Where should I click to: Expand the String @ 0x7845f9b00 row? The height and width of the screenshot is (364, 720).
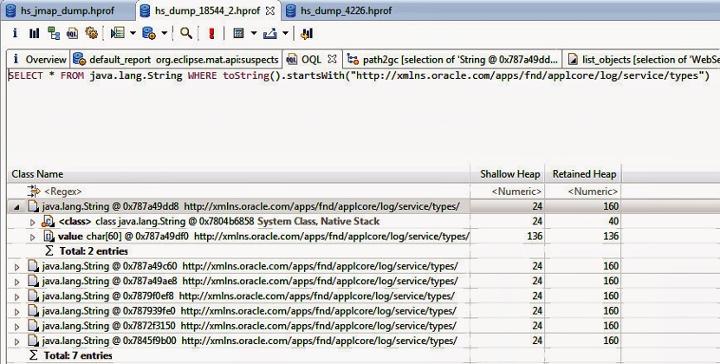point(17,342)
